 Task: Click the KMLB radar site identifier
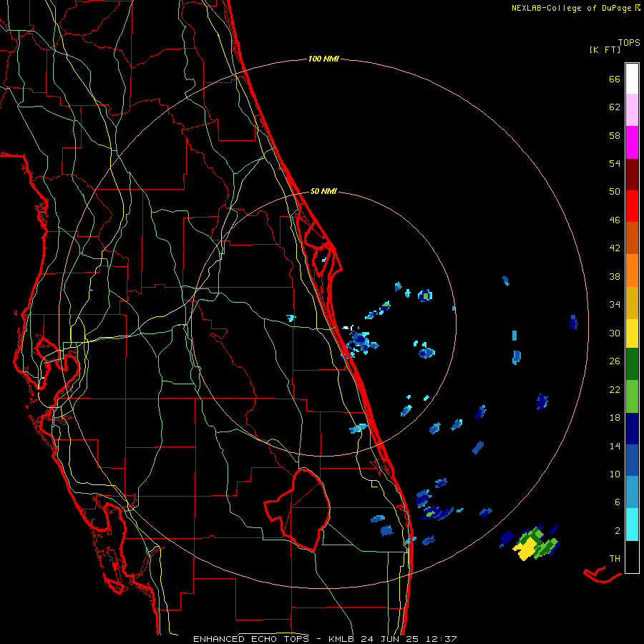343,639
